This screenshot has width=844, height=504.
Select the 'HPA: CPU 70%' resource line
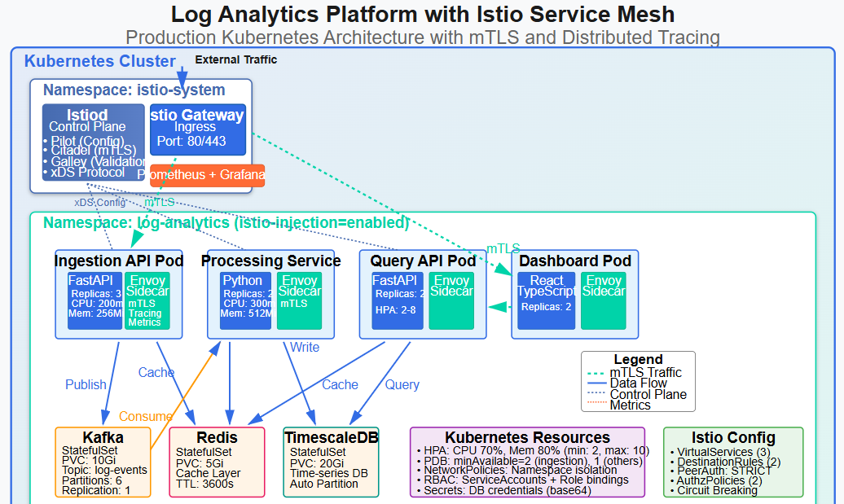point(533,451)
